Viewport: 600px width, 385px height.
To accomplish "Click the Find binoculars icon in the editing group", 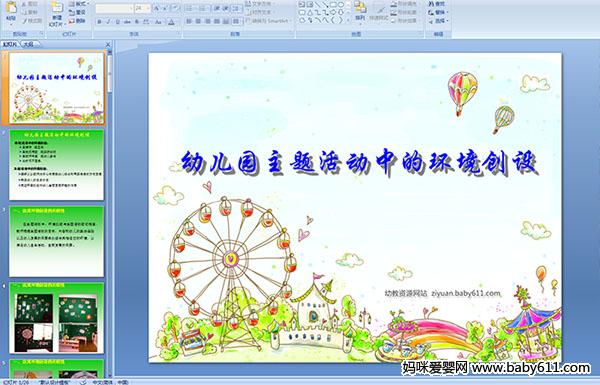I will [432, 4].
